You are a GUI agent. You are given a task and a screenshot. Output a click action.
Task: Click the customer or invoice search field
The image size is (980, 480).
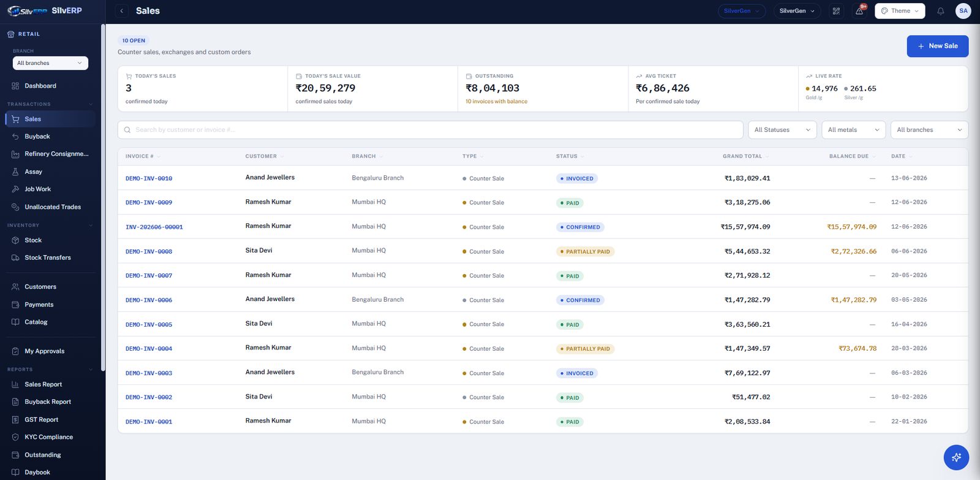(430, 130)
